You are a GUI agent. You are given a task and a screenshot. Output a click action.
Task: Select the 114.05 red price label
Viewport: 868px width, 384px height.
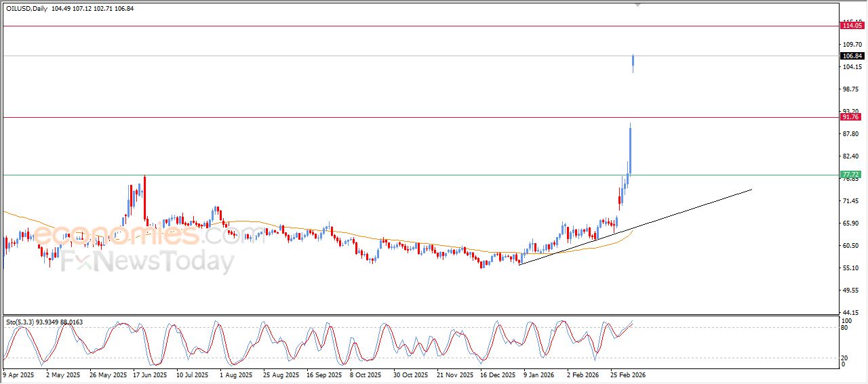coord(851,26)
